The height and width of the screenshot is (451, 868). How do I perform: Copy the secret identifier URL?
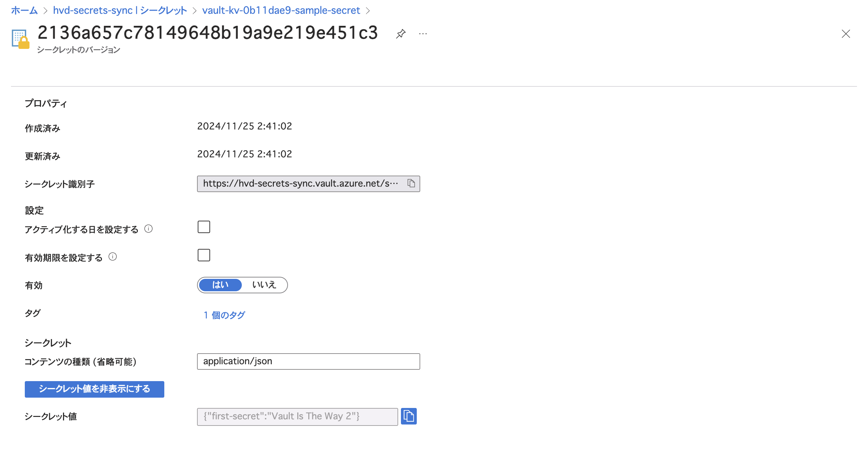click(x=411, y=183)
